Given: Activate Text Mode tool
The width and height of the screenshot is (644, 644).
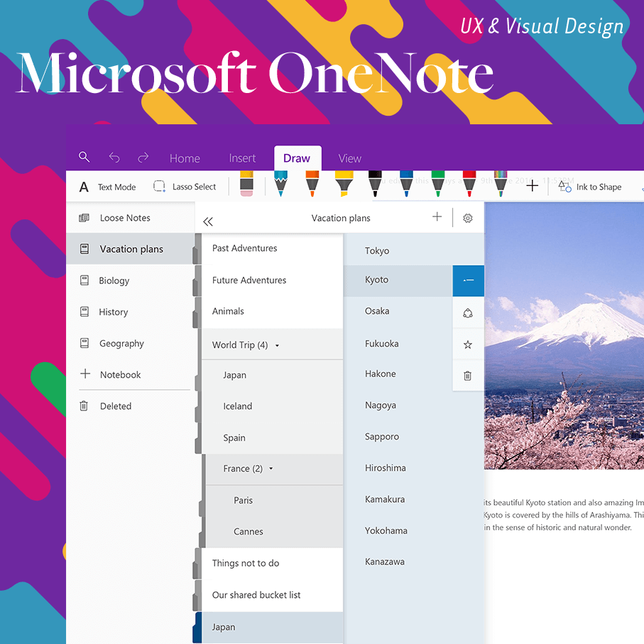Looking at the screenshot, I should click(x=108, y=187).
